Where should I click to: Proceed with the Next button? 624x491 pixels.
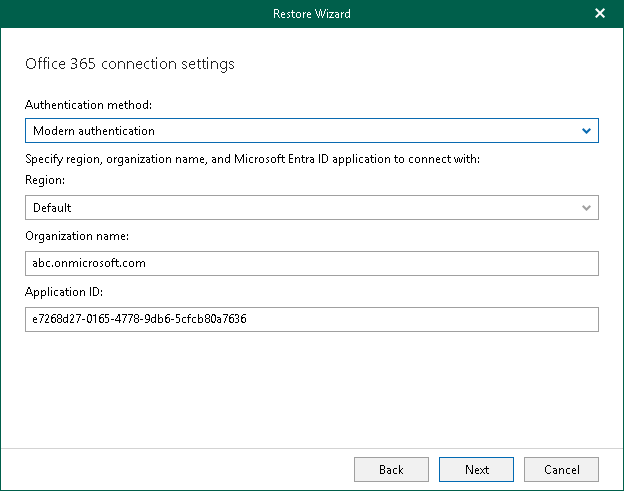[x=477, y=469]
